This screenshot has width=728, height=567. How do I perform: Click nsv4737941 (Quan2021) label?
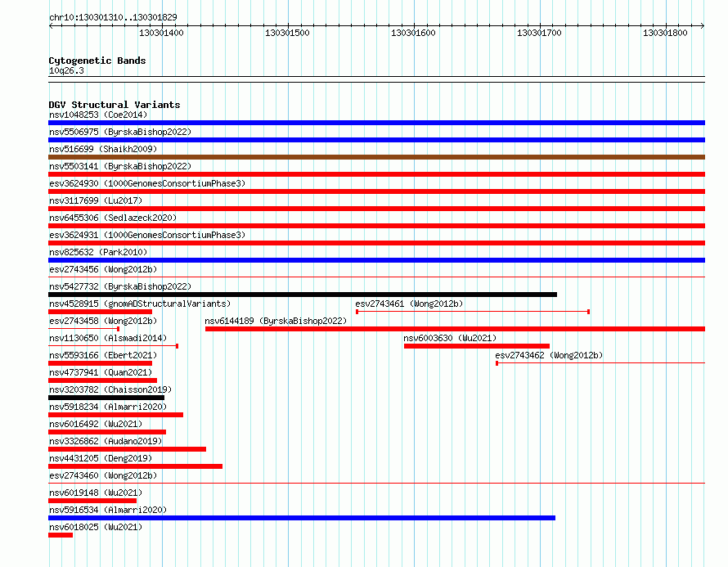tap(101, 372)
